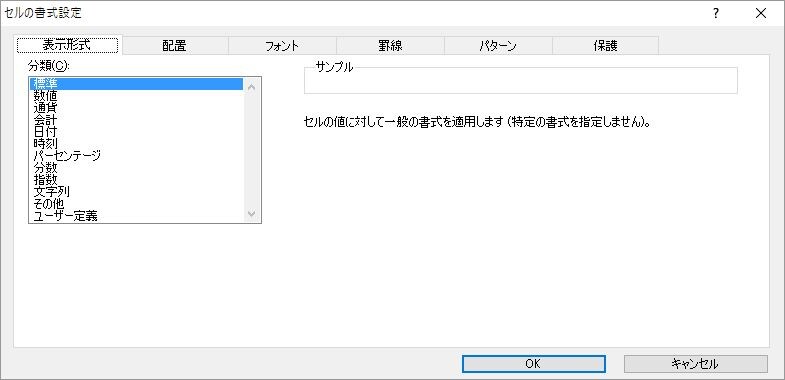This screenshot has width=785, height=380.
Task: Choose ユーザー定義 category
Action: coord(137,216)
